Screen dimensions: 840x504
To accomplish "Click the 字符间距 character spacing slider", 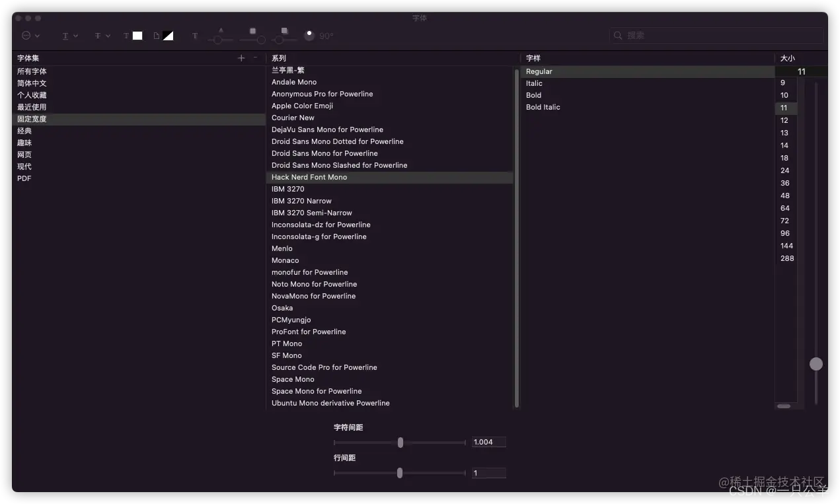I will [x=400, y=443].
